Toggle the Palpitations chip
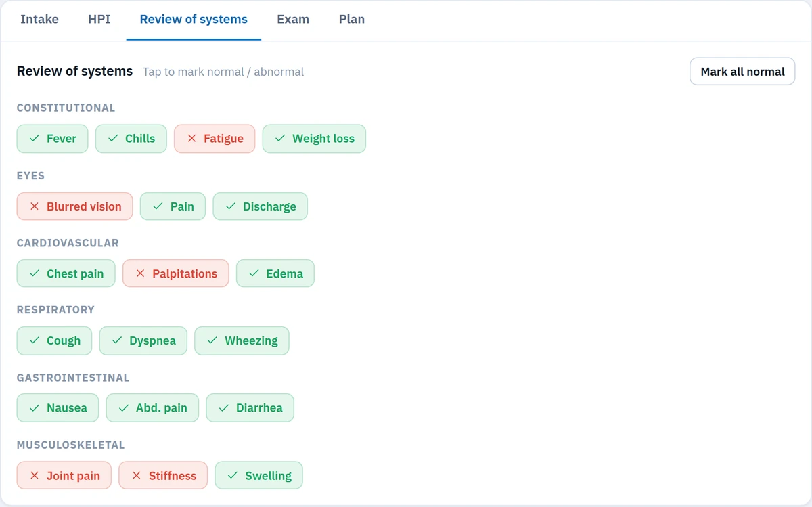 [x=175, y=273]
